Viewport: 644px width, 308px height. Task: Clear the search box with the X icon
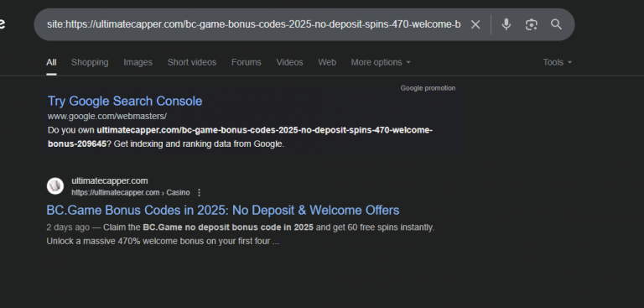[475, 24]
